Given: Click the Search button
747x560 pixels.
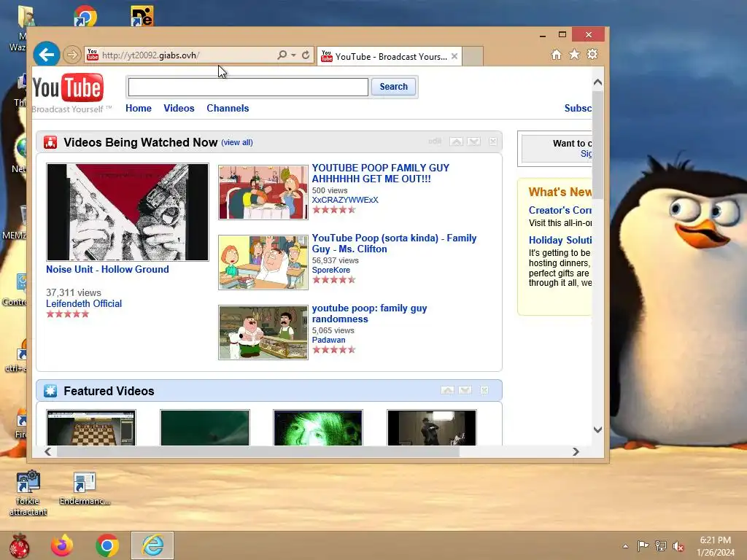Looking at the screenshot, I should coord(393,87).
